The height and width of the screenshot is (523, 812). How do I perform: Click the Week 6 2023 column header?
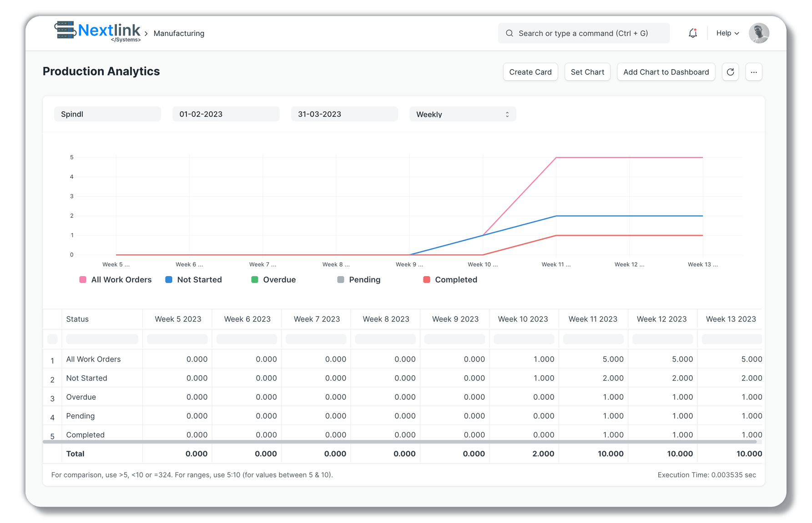(247, 319)
